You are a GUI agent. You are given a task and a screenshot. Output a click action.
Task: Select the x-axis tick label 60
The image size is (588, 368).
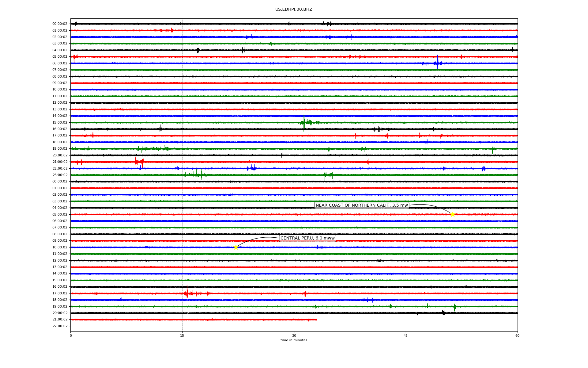tap(517, 335)
